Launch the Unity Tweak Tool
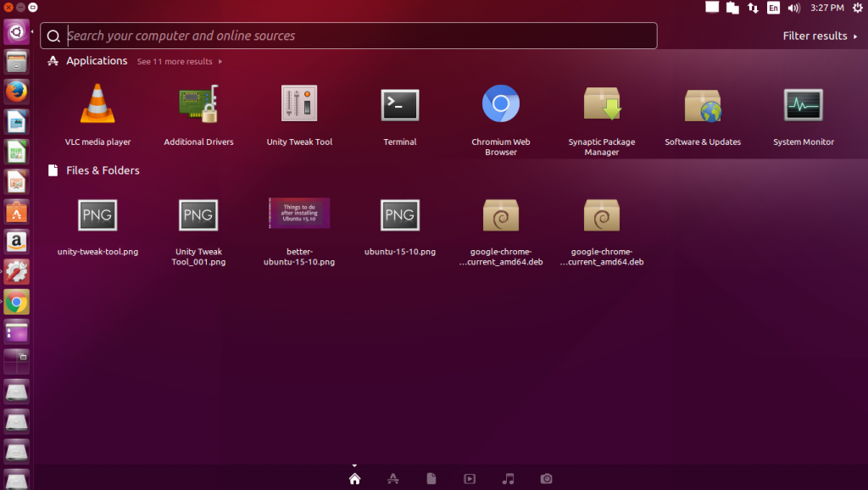This screenshot has width=868, height=490. coord(299,105)
